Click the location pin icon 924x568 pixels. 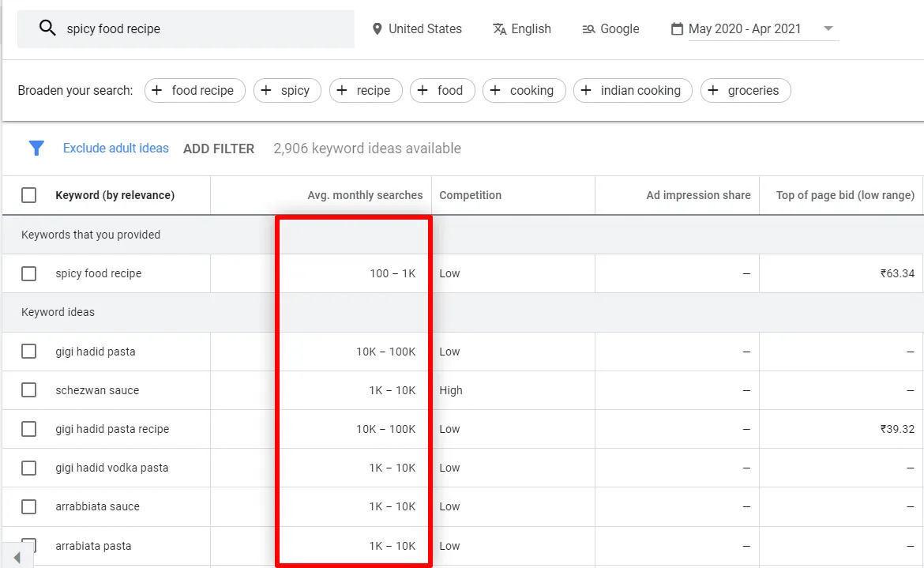coord(377,28)
